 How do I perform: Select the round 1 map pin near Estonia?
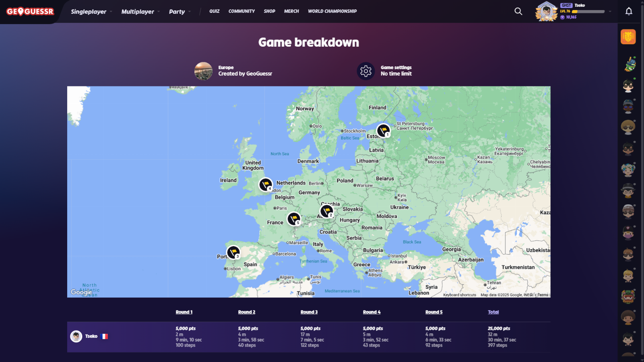[x=383, y=130]
